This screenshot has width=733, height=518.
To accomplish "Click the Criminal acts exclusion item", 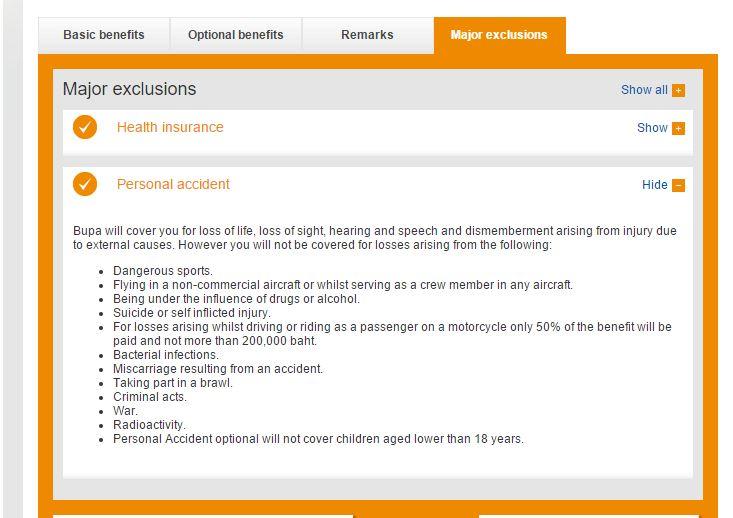I will (150, 397).
